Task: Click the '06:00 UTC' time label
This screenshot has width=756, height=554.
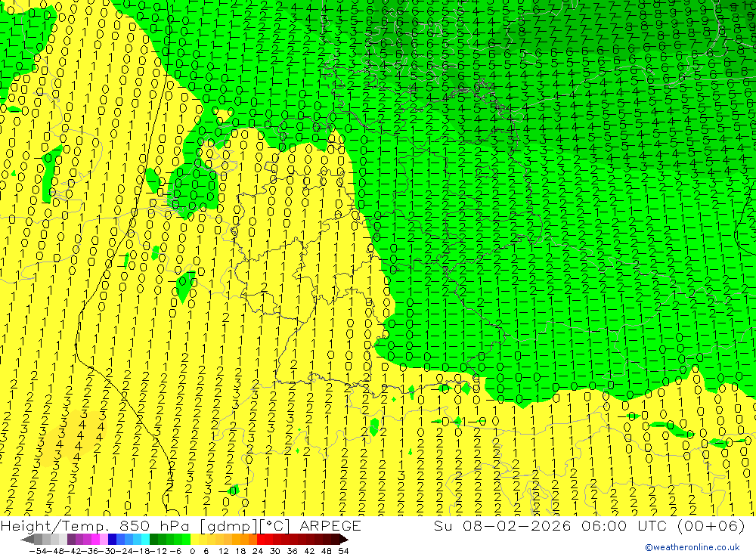Action: tap(624, 525)
